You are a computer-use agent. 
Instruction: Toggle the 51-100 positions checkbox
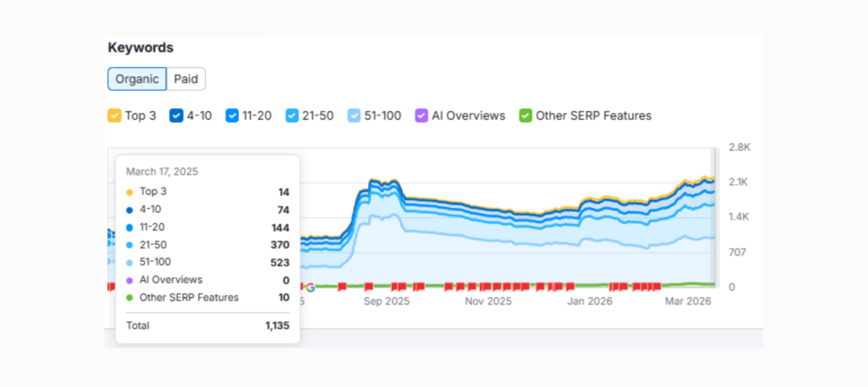pyautogui.click(x=354, y=115)
